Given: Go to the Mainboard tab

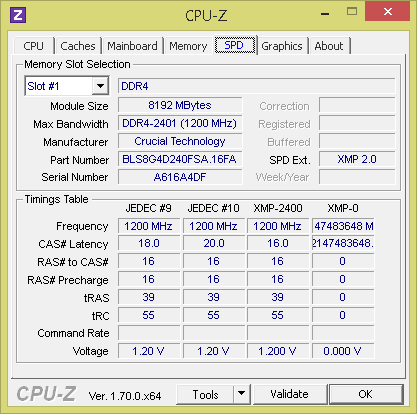Looking at the screenshot, I should [x=132, y=46].
